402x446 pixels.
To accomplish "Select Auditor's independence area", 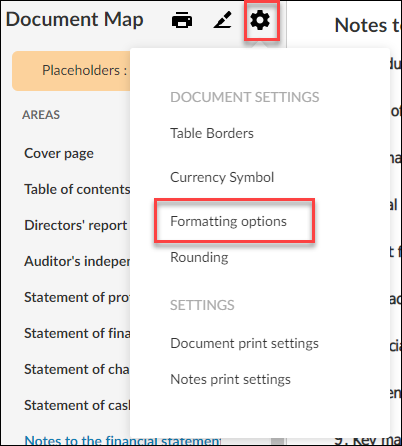I will [77, 261].
